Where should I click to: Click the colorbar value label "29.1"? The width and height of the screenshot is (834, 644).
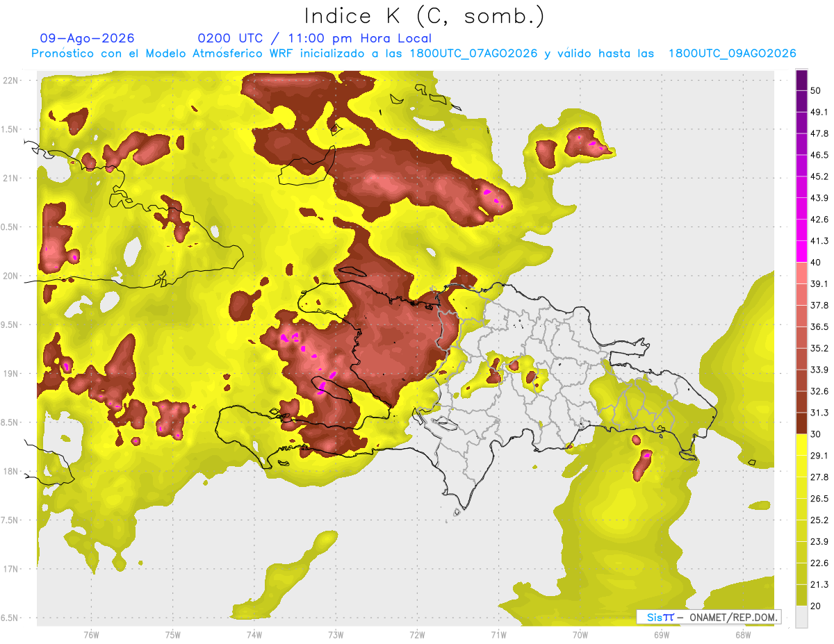(x=819, y=455)
